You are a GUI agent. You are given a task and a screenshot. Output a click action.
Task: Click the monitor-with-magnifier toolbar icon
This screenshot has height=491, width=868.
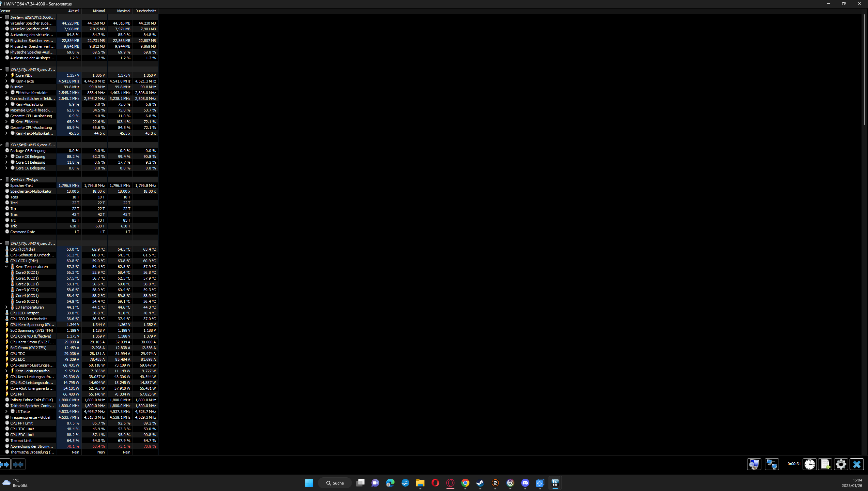click(x=754, y=464)
